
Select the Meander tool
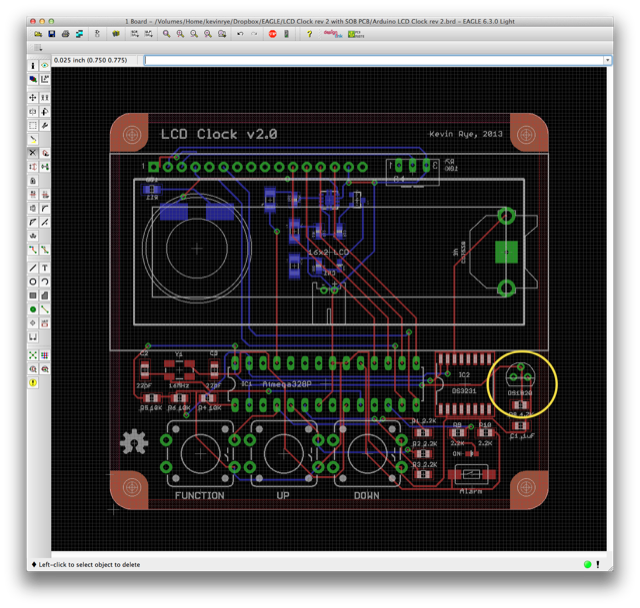[33, 236]
